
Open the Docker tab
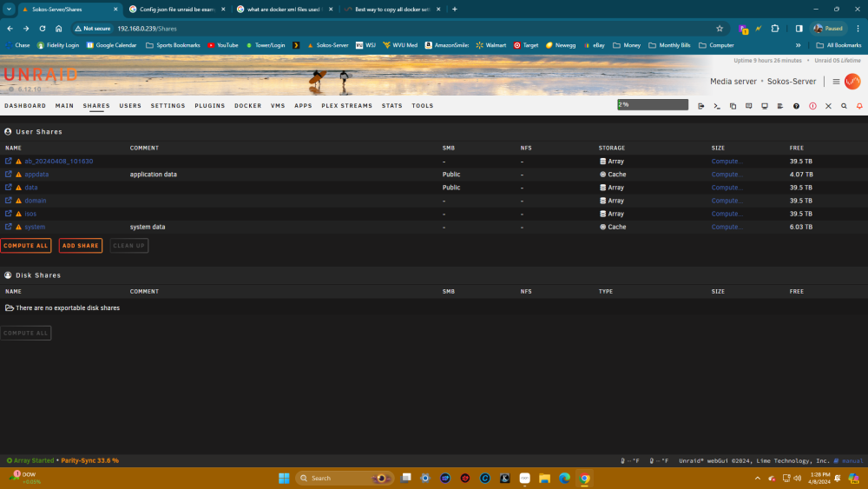click(x=247, y=106)
